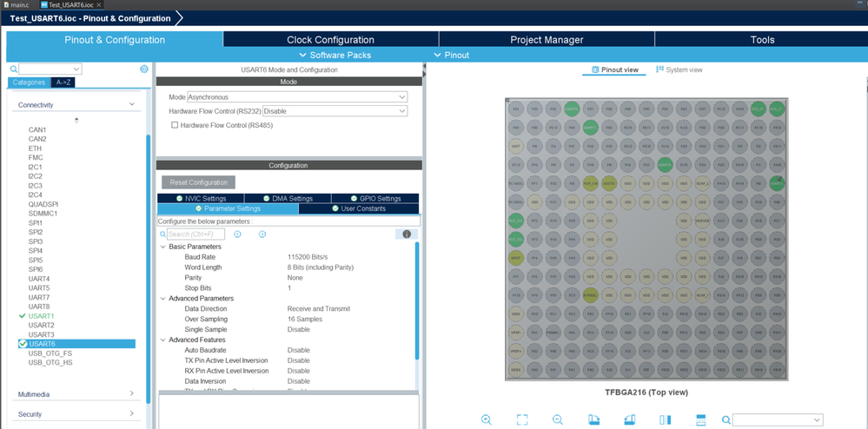
Task: Zoom in on the pinout view
Action: click(x=487, y=419)
